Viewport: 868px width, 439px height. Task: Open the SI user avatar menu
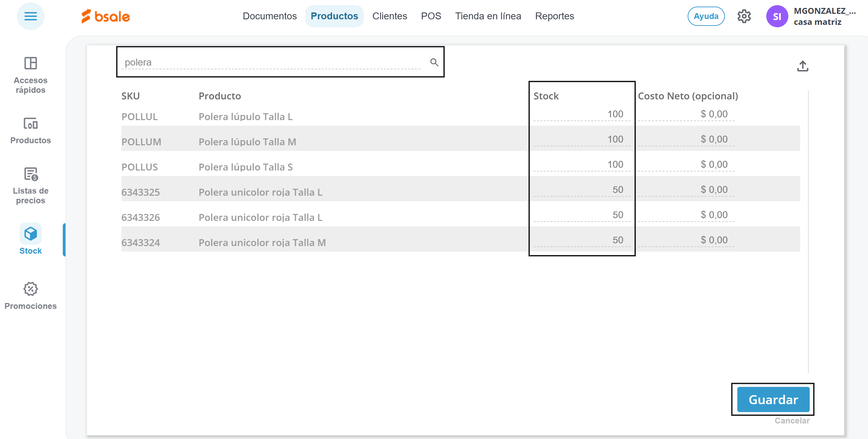(777, 16)
